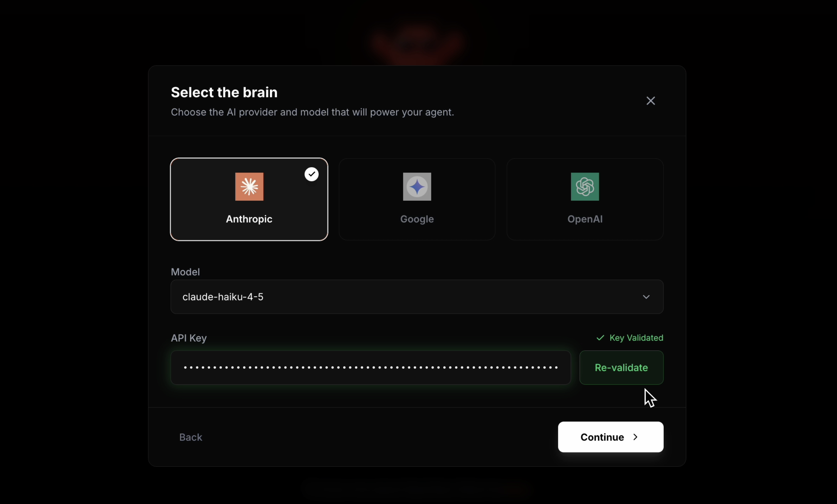Click the arrow icon inside Continue button

pos(636,437)
